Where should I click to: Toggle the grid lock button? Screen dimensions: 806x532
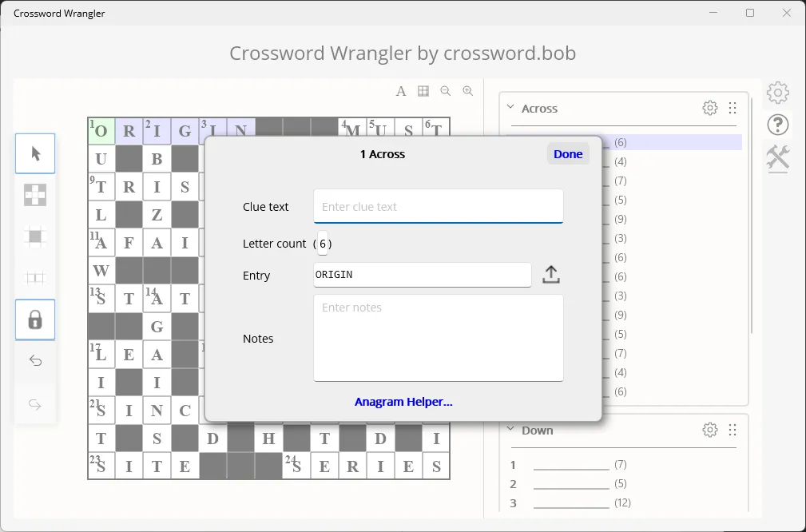pos(35,320)
